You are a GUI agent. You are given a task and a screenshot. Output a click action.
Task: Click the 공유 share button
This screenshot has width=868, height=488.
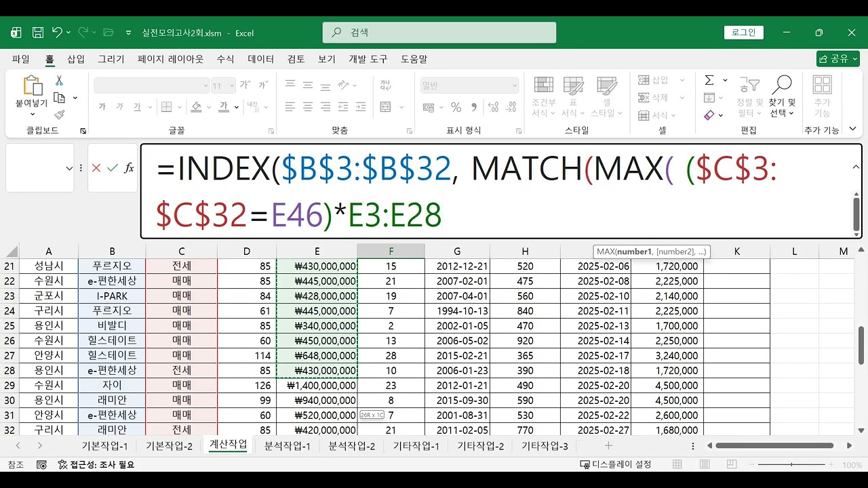point(838,59)
